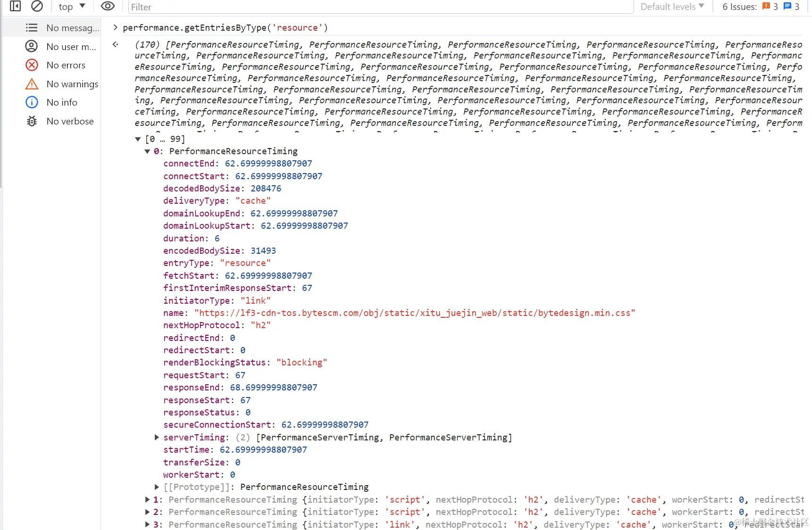Expand entry 1 PerformanceResourceTiming
The image size is (812, 530).
tap(147, 499)
